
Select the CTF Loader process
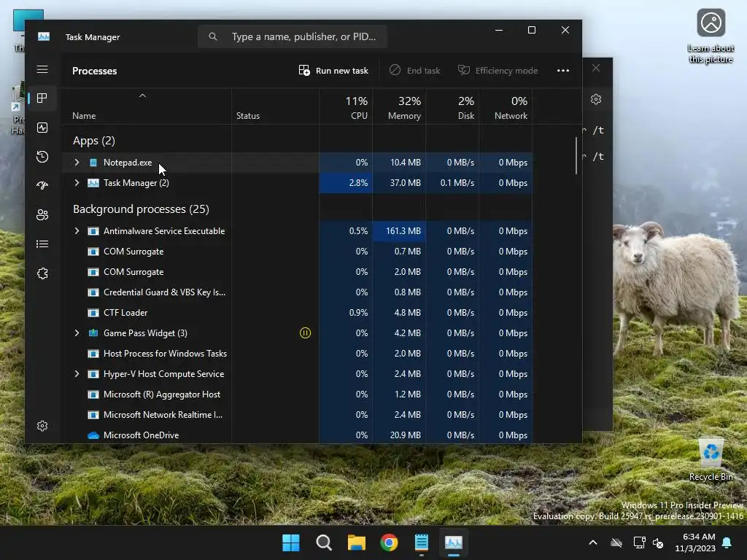pos(297,313)
